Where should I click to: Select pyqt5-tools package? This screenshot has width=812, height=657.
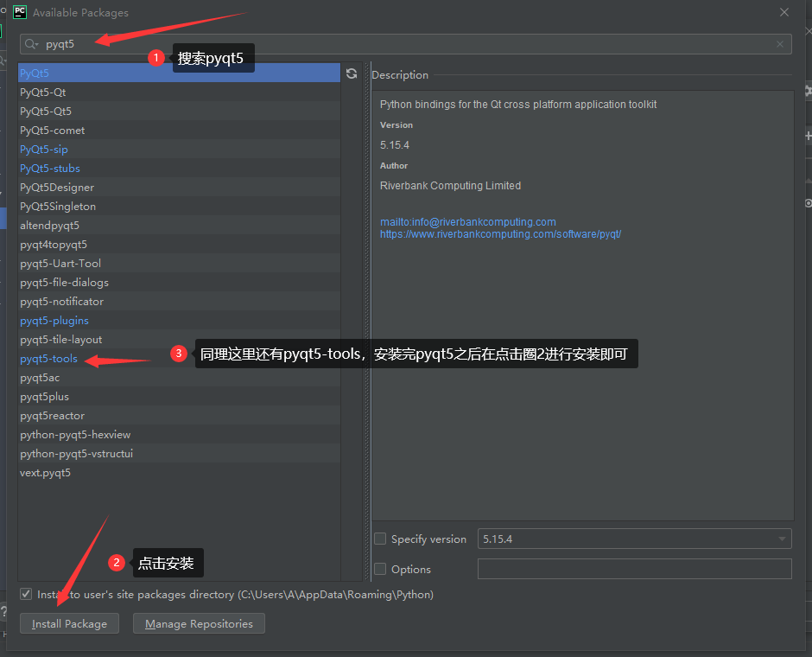pos(179,359)
